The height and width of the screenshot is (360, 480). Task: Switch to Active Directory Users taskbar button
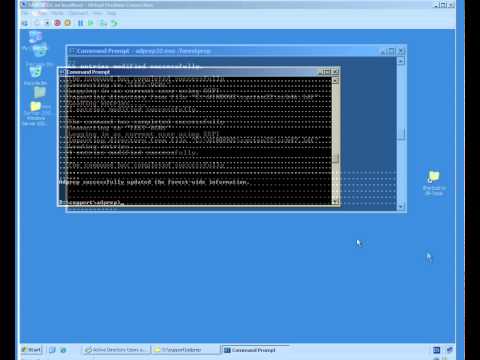116,350
